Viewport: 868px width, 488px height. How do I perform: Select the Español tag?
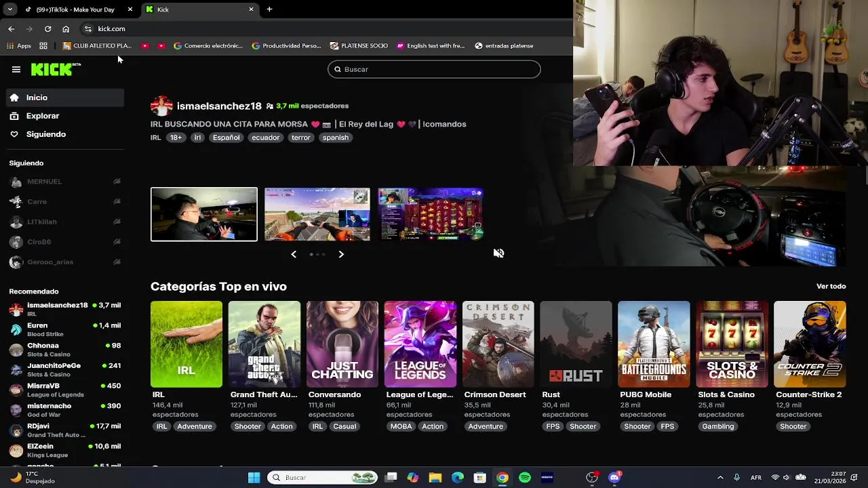click(226, 138)
